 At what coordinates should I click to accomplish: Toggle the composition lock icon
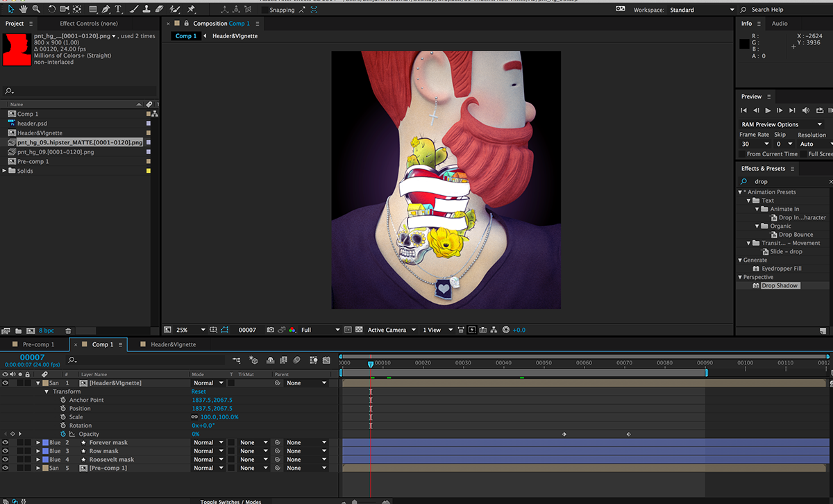pyautogui.click(x=186, y=24)
